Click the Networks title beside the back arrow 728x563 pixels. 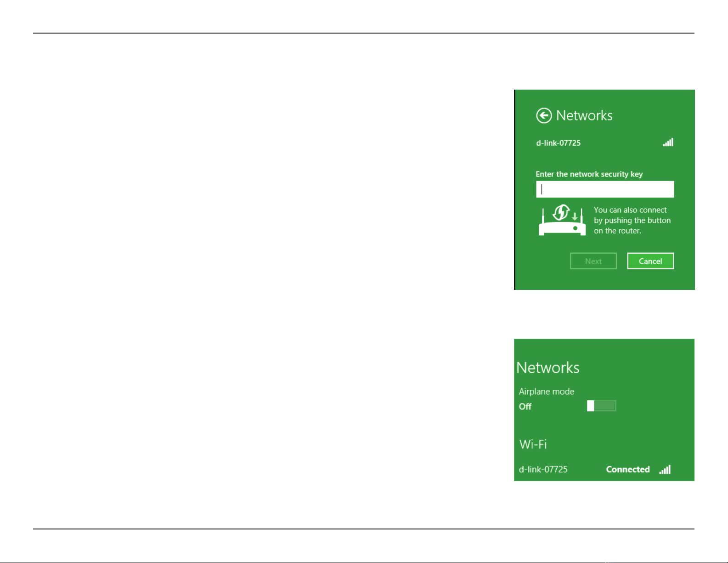[584, 115]
